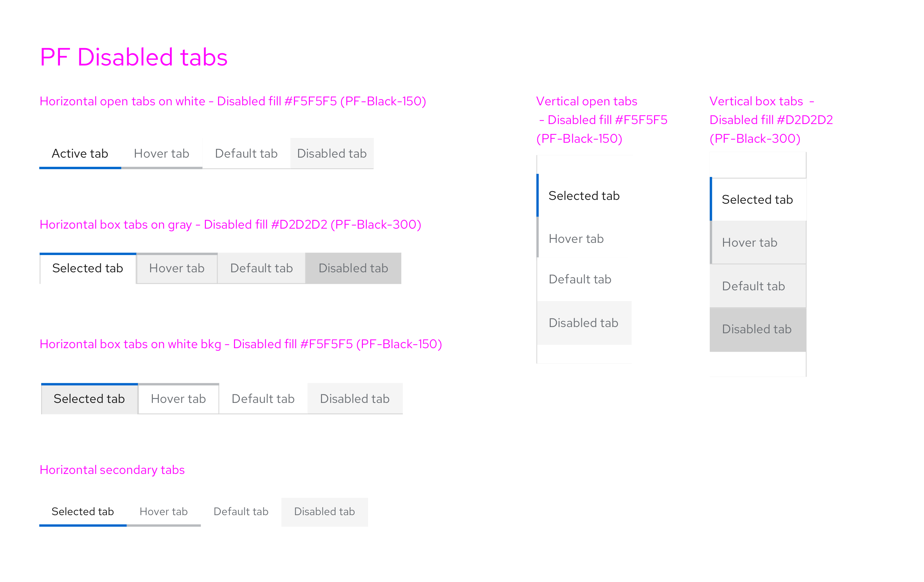
Task: Click Disabled tab in horizontal secondary tabs
Action: pos(324,511)
